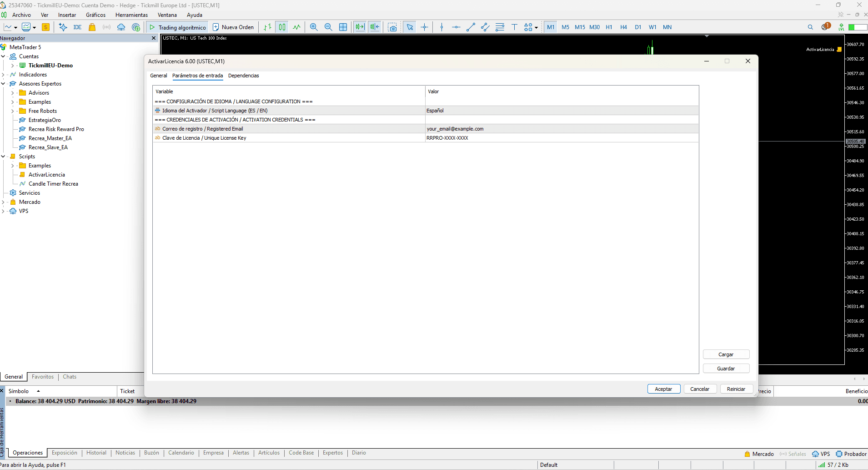Open the Market shopping bag icon
The width and height of the screenshot is (868, 470).
[x=92, y=27]
